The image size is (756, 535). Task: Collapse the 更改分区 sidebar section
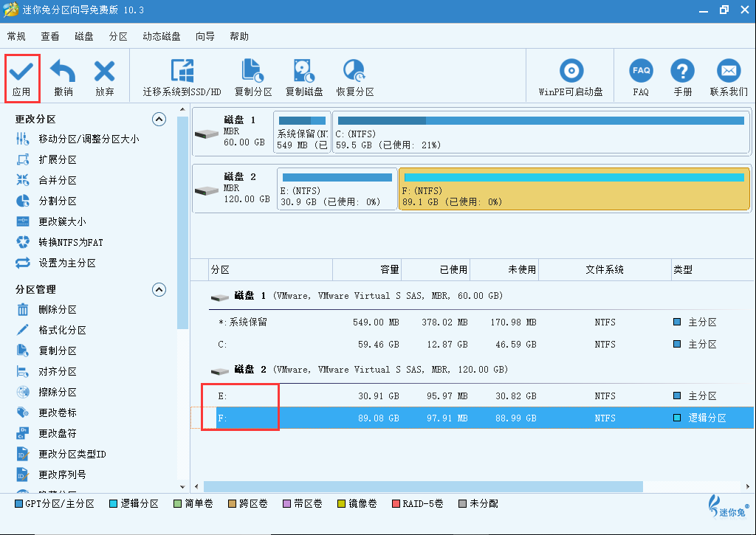pos(159,119)
